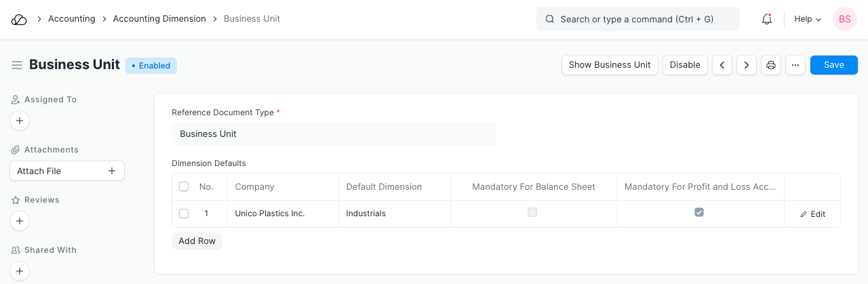Click the Reference Document Type field
This screenshot has width=868, height=284.
tap(334, 134)
